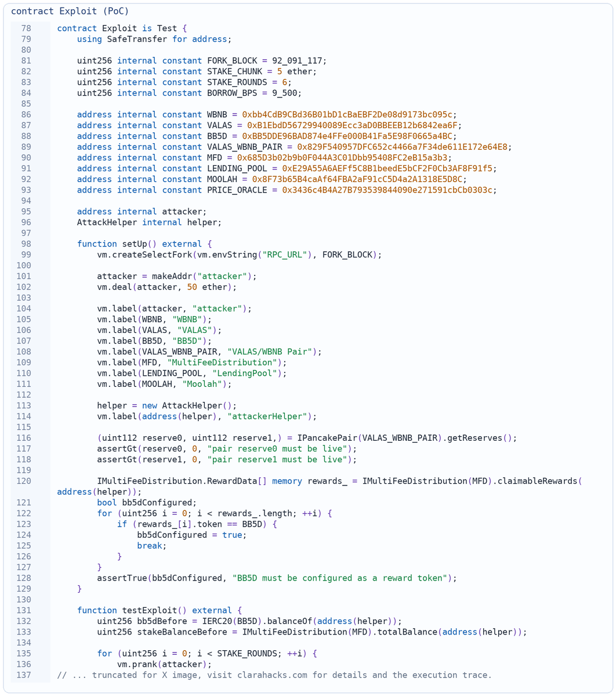The width and height of the screenshot is (616, 696).
Task: Click the 'uint256 stakeBalanceBefore' declaration line
Action: [312, 632]
